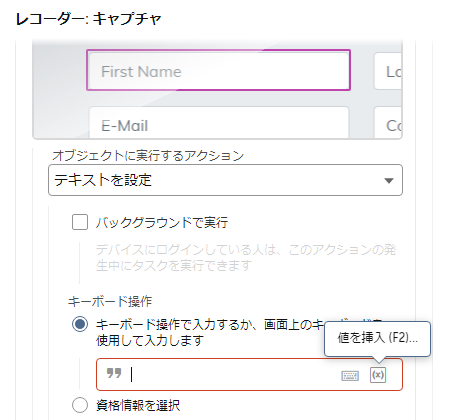
Task: Expand the action dropdown arrow
Action: coord(388,180)
